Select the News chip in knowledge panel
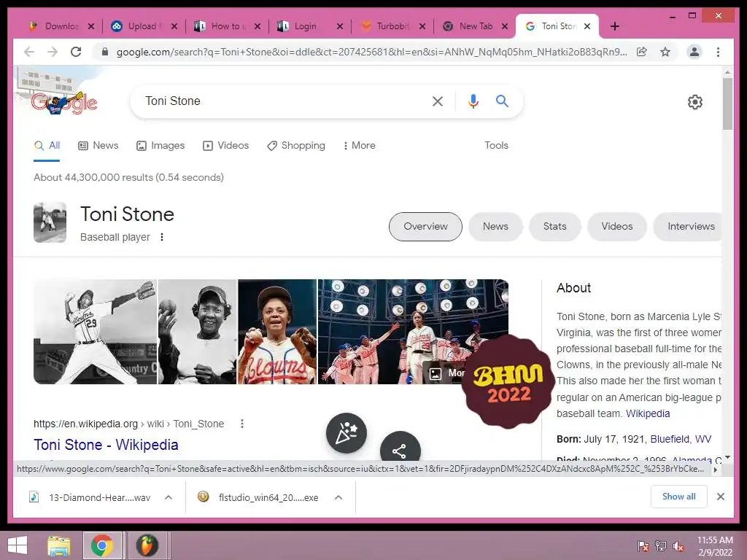 (495, 227)
